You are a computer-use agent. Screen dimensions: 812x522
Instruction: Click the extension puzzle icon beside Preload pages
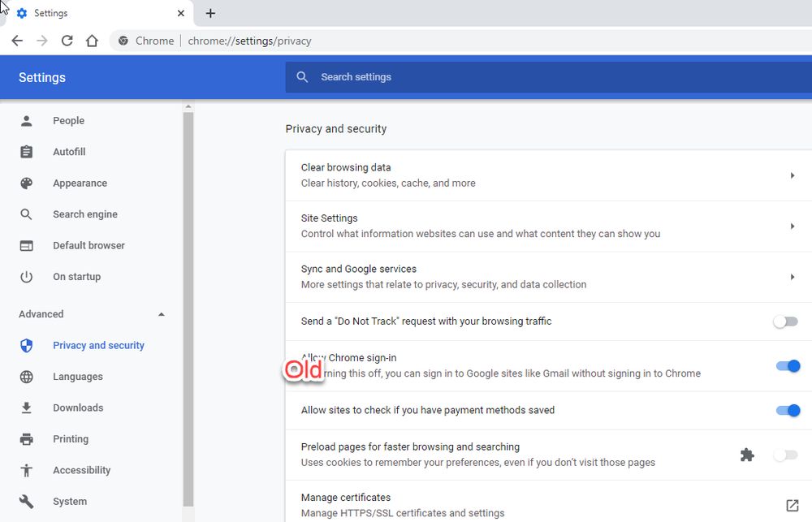(747, 455)
